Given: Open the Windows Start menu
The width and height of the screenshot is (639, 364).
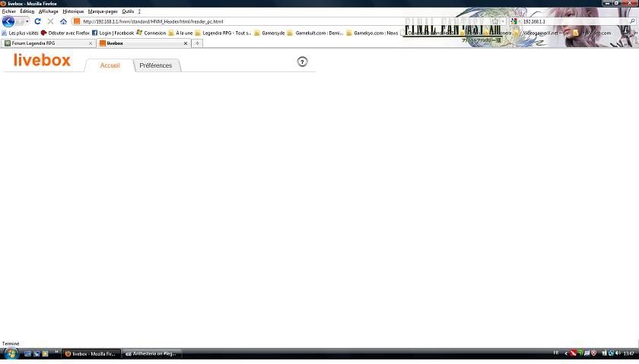Looking at the screenshot, I should click(11, 353).
